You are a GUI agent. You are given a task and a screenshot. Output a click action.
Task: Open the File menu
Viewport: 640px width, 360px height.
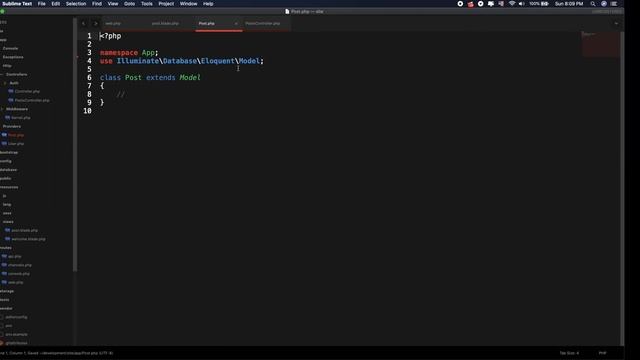pyautogui.click(x=42, y=4)
